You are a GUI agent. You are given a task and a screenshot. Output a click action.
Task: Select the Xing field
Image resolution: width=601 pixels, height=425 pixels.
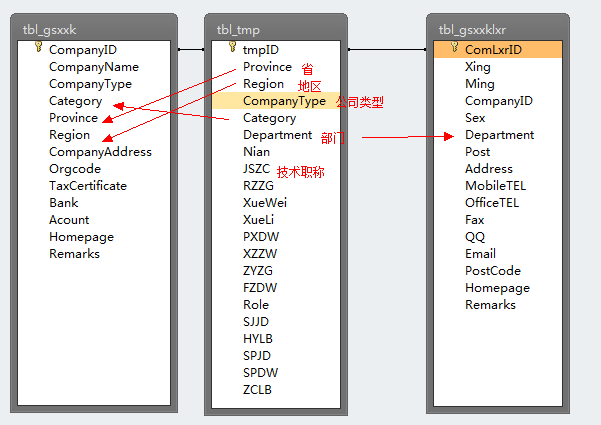coord(478,67)
